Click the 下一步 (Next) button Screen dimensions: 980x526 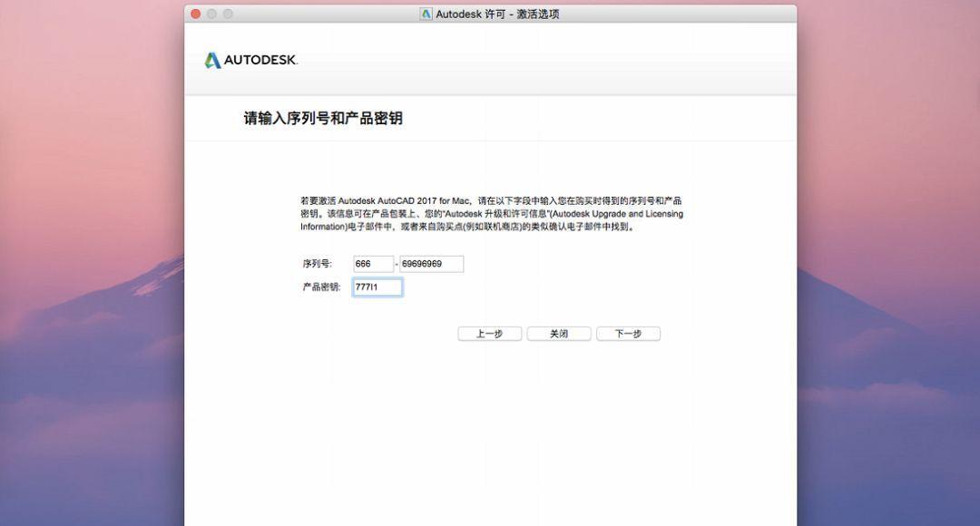pos(628,334)
